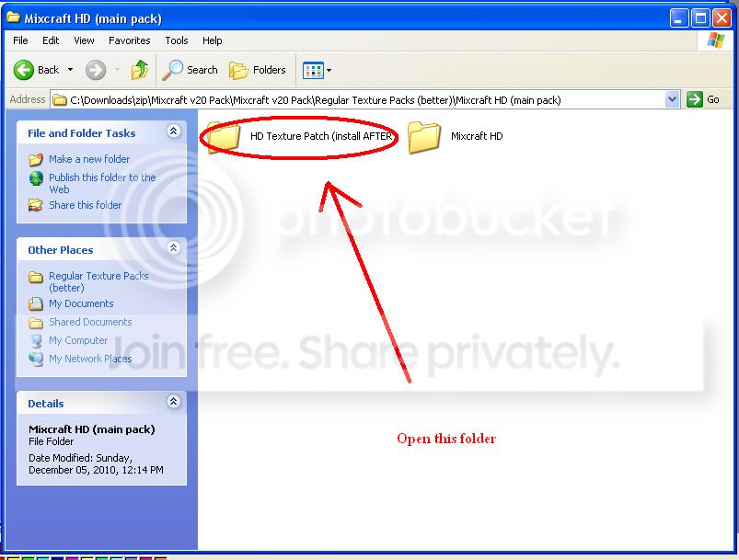Open the Search pane
Viewport: 739px width, 560px height.
click(x=191, y=70)
